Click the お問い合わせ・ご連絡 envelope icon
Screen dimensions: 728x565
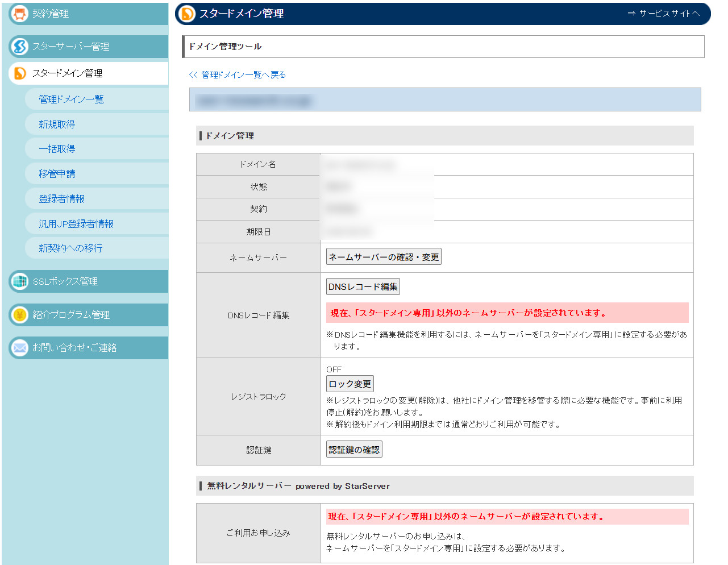pyautogui.click(x=20, y=348)
